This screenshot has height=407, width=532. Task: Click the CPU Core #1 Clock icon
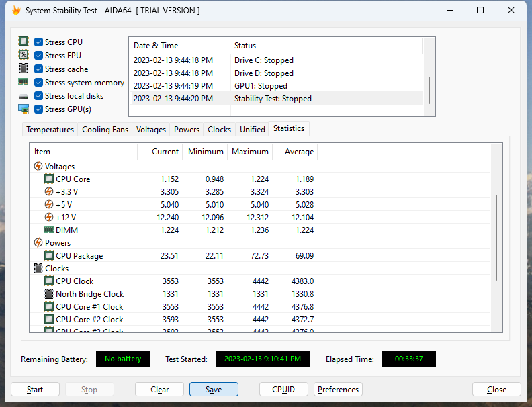[x=49, y=307]
